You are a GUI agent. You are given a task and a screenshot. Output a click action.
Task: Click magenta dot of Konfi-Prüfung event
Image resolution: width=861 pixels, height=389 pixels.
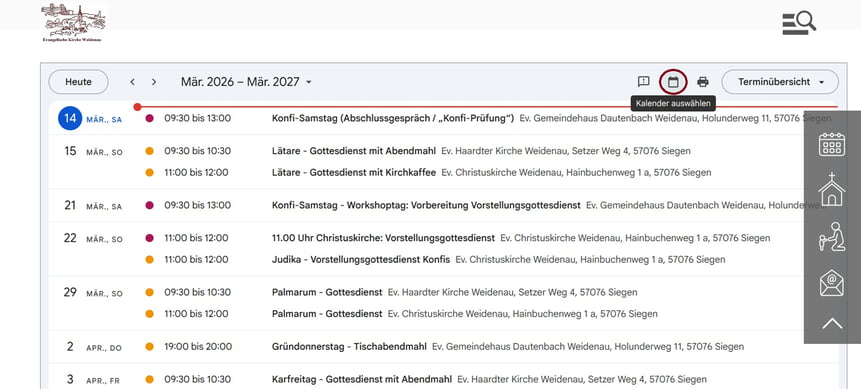tap(149, 118)
